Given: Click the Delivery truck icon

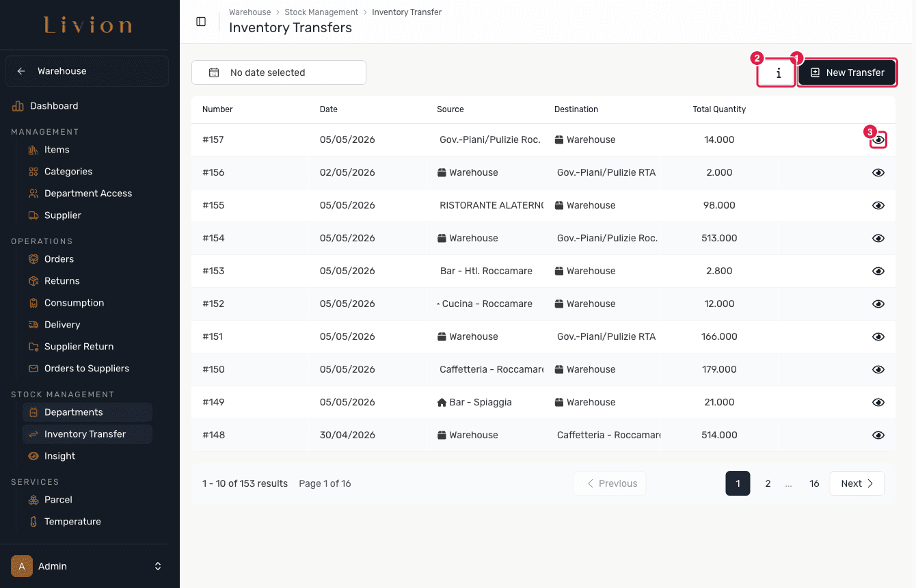Looking at the screenshot, I should [x=33, y=325].
